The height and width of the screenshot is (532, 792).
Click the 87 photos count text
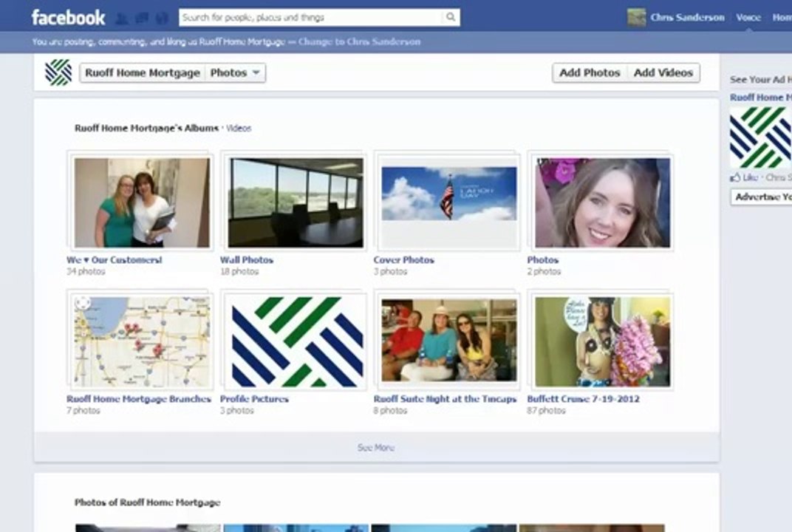[x=546, y=411]
